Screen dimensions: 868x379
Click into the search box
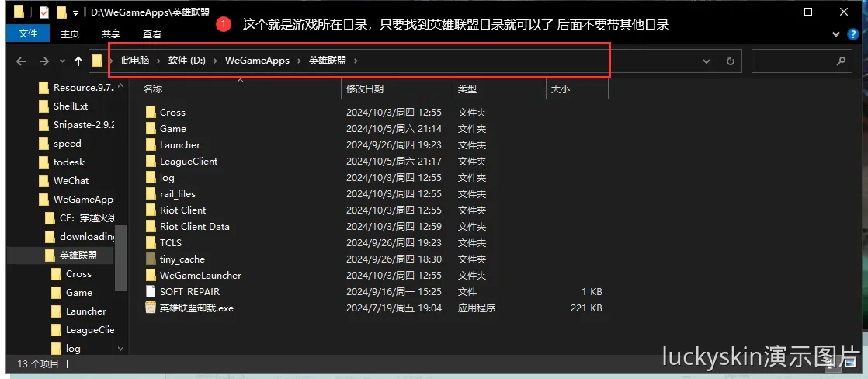(801, 61)
